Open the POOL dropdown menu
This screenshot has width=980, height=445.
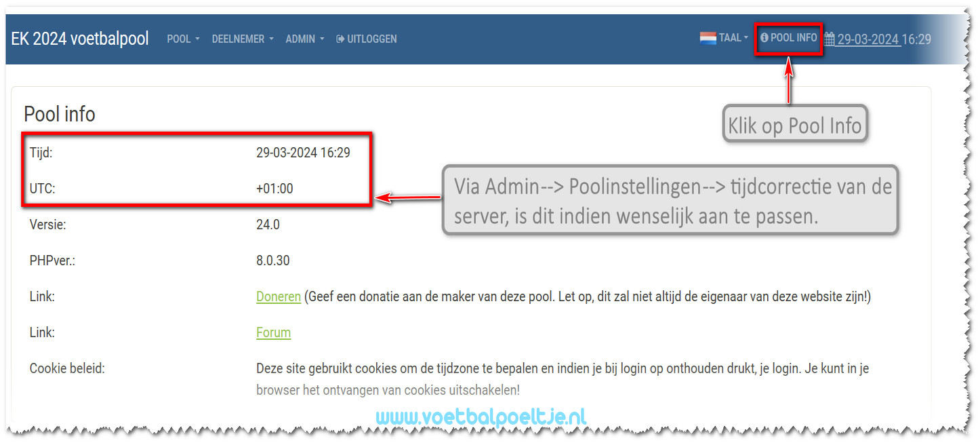(x=183, y=39)
